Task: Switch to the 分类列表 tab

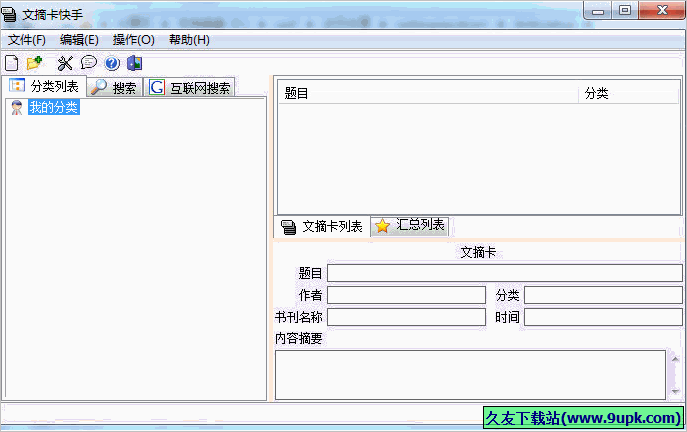Action: coord(44,86)
